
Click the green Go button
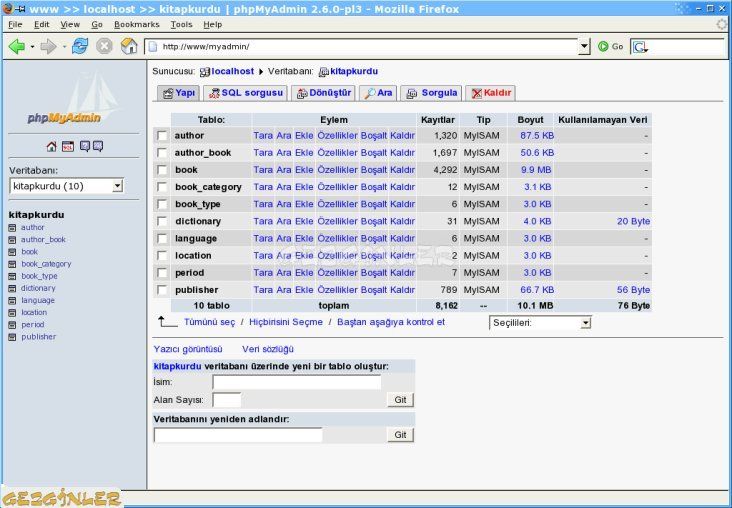click(x=611, y=46)
